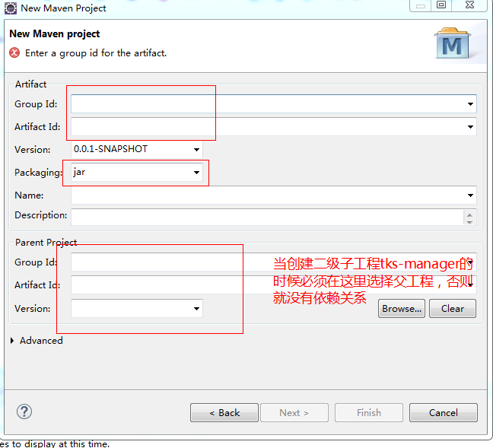Click the Finish button
This screenshot has width=493, height=448.
point(369,413)
